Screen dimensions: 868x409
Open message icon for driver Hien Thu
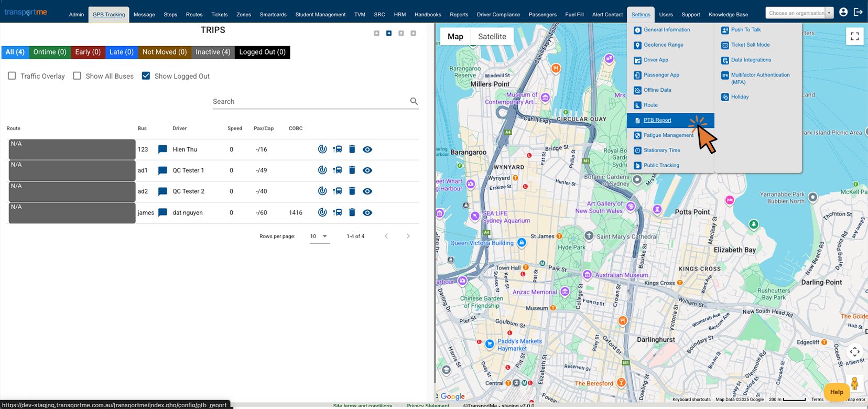point(162,149)
